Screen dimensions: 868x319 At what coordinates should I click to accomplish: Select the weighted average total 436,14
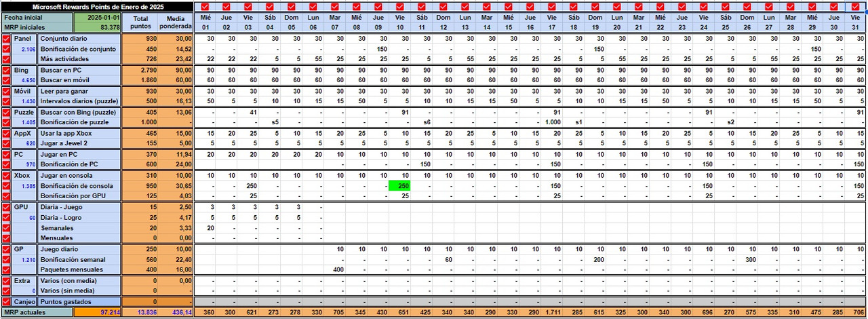[x=176, y=312]
